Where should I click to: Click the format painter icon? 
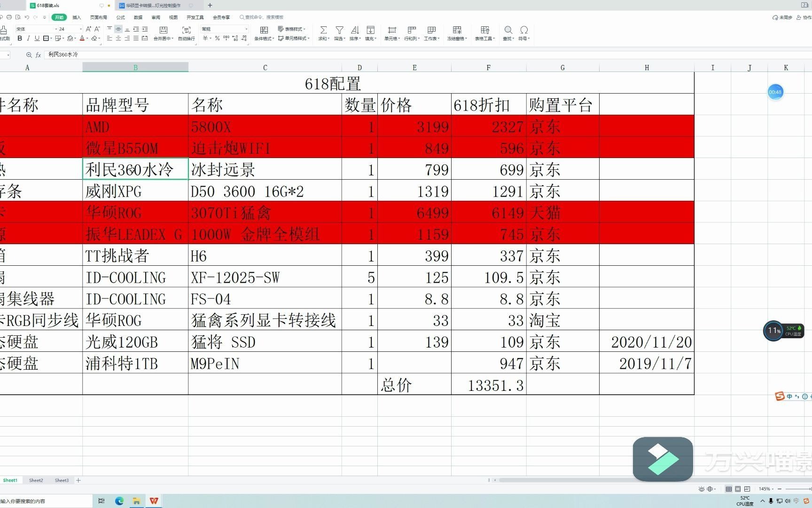click(x=4, y=30)
